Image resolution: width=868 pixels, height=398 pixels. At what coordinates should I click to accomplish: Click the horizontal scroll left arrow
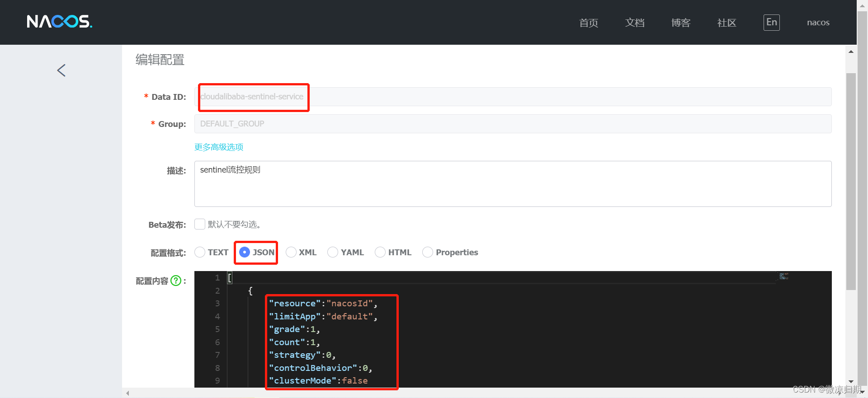[127, 393]
